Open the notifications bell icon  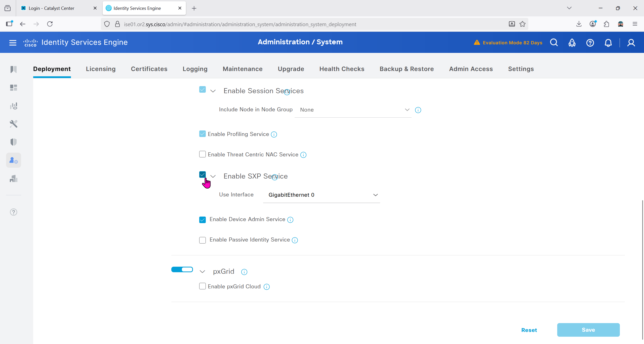coord(608,43)
